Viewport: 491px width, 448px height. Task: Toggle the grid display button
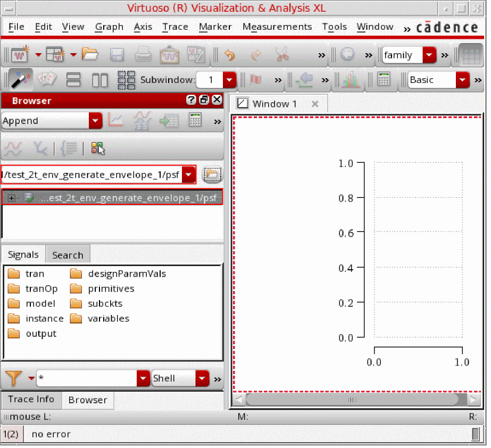point(470,54)
